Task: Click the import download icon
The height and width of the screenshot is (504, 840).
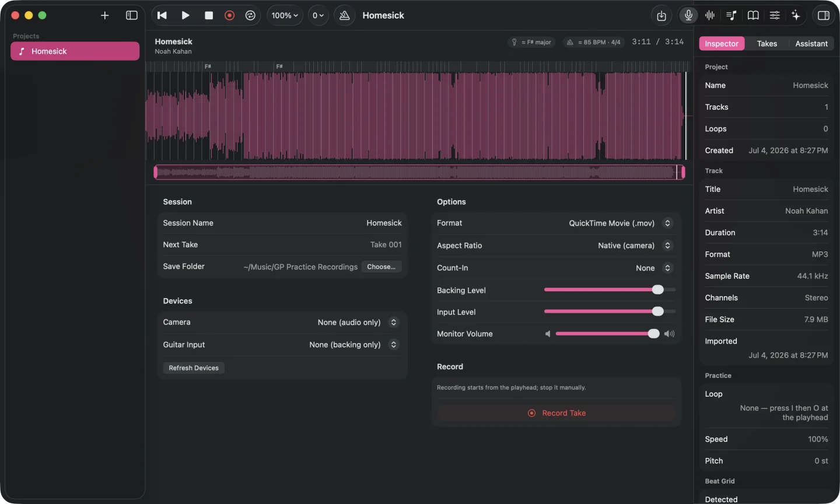Action: click(661, 16)
